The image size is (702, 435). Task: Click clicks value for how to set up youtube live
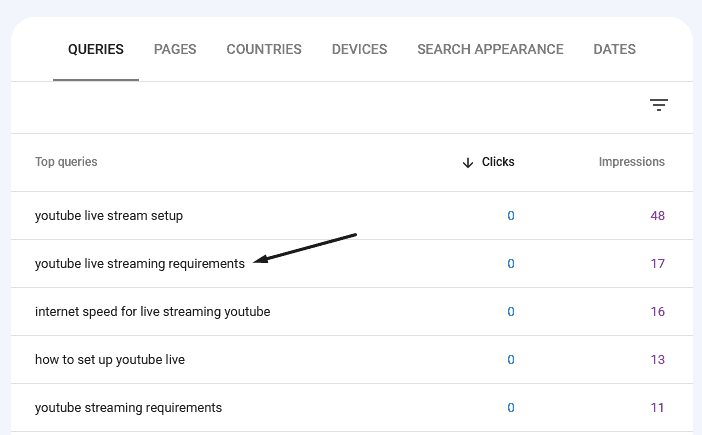511,360
